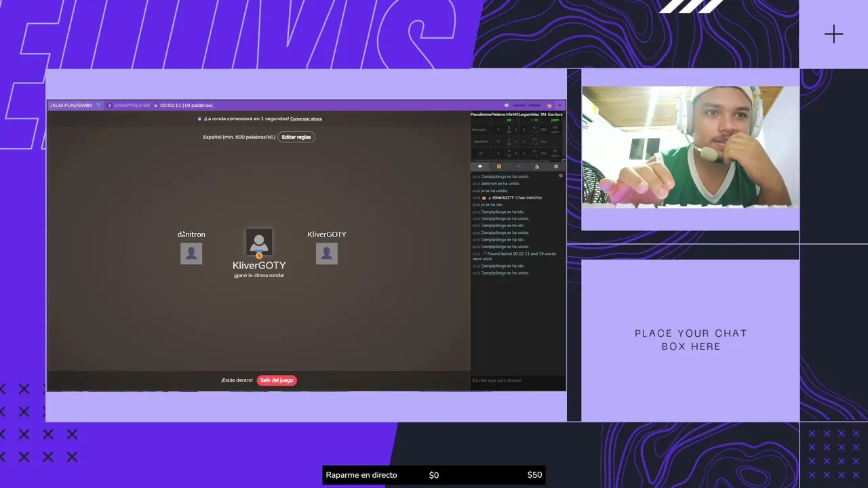The width and height of the screenshot is (868, 488).
Task: Click the 'Round lasted 00:02:11' chat message
Action: coord(517,256)
